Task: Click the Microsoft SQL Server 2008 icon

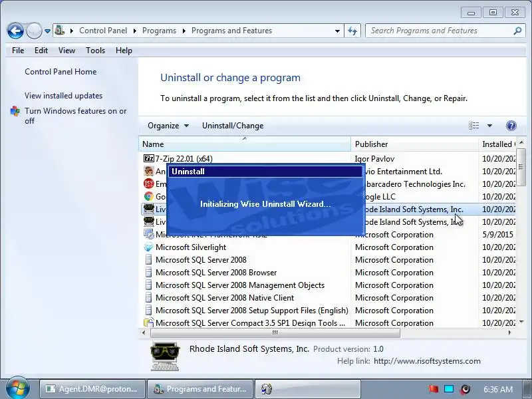Action: point(148,260)
